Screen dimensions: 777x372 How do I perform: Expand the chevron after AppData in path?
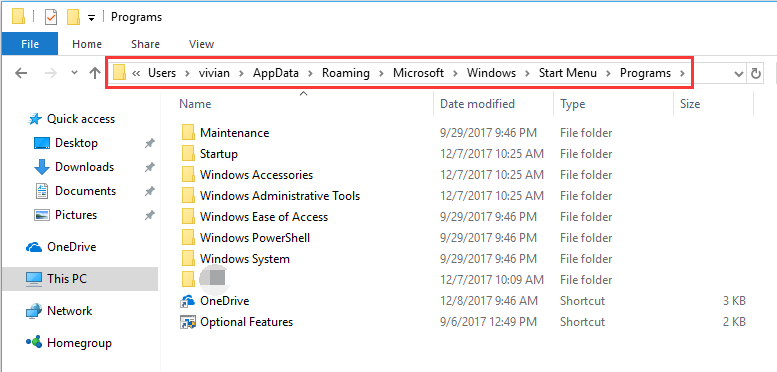click(x=311, y=73)
